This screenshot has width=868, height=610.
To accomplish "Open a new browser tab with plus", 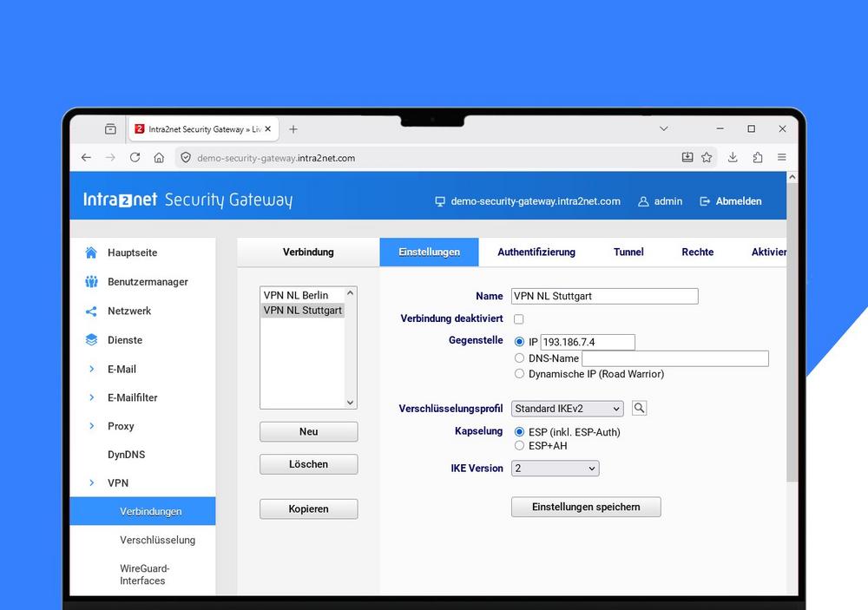I will (293, 129).
